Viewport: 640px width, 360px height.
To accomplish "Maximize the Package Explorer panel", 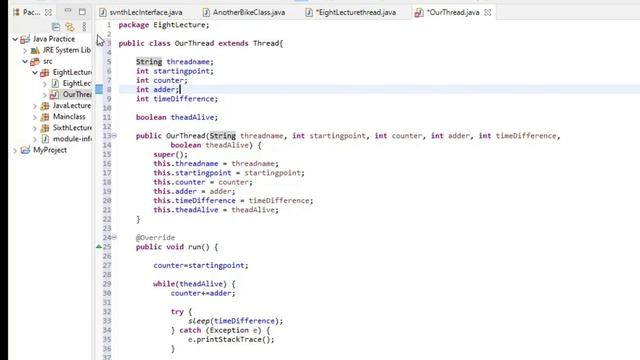I will 82,12.
